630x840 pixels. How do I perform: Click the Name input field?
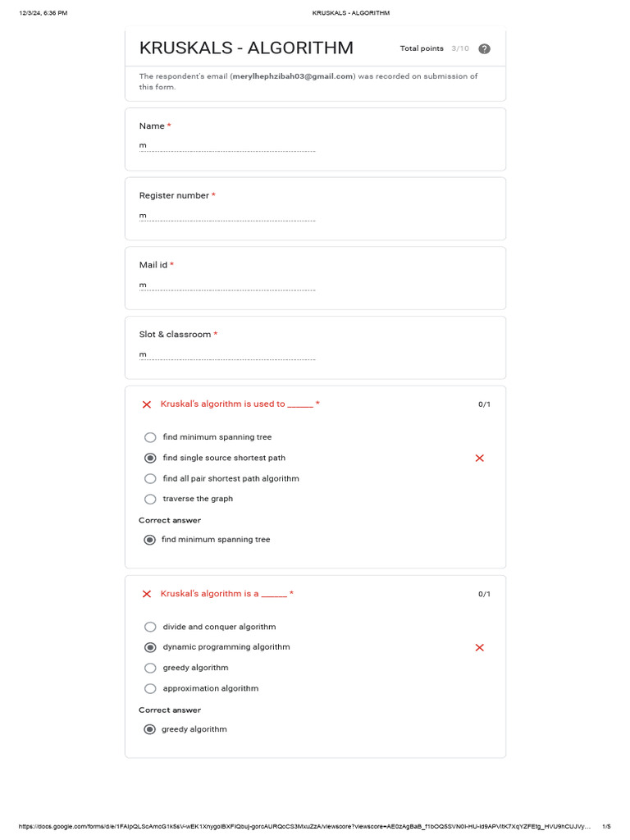tap(227, 146)
